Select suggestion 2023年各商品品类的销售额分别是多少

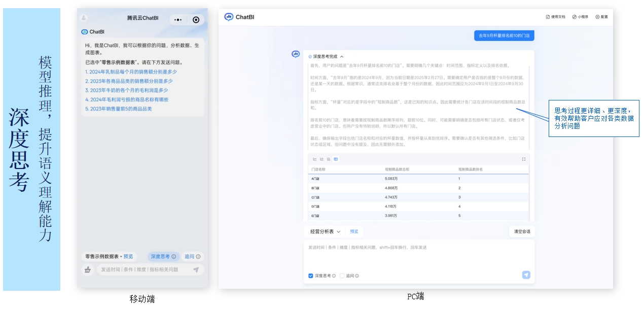(x=129, y=81)
